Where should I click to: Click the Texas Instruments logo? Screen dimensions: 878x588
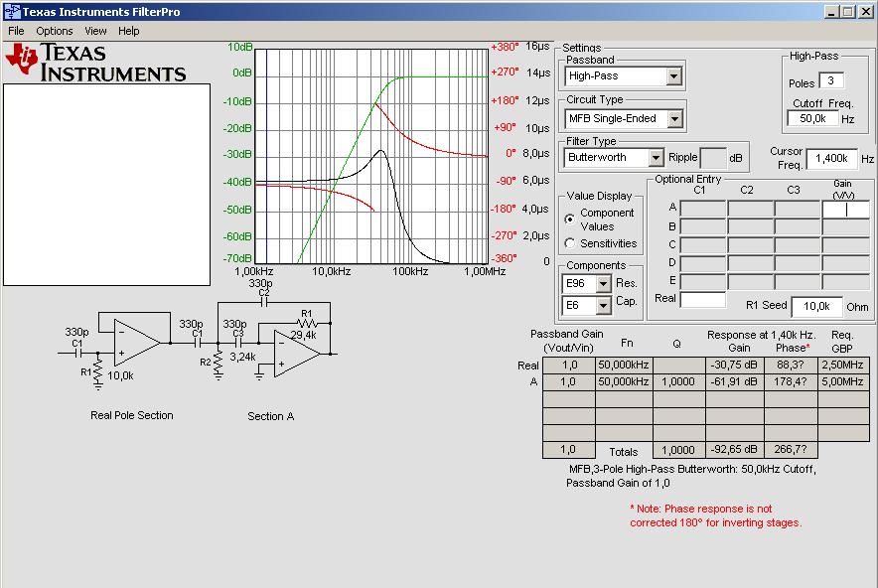pyautogui.click(x=96, y=62)
